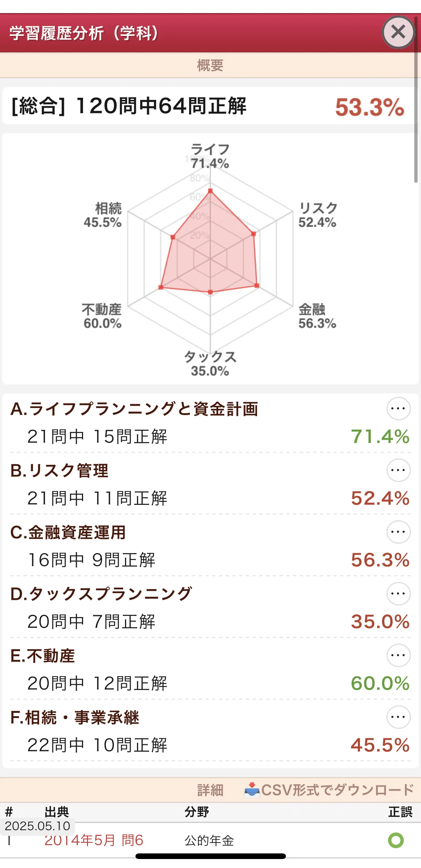
Task: Click the red data point on the リスク axis
Action: (253, 234)
